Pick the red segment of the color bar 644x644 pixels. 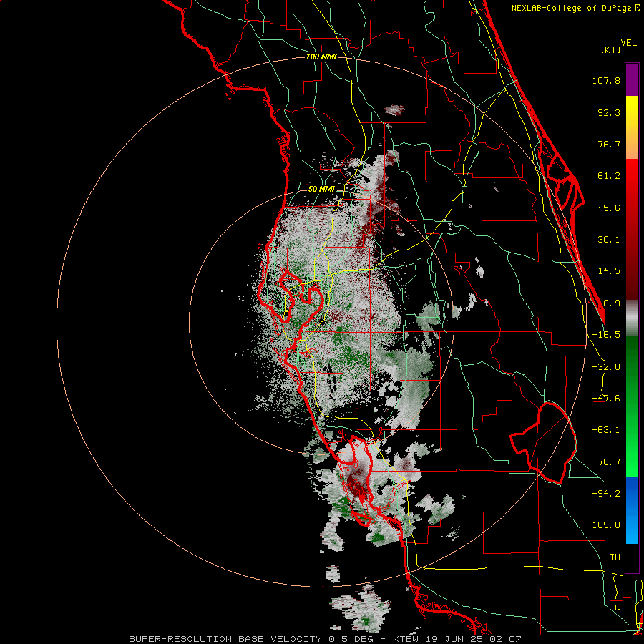[632, 229]
